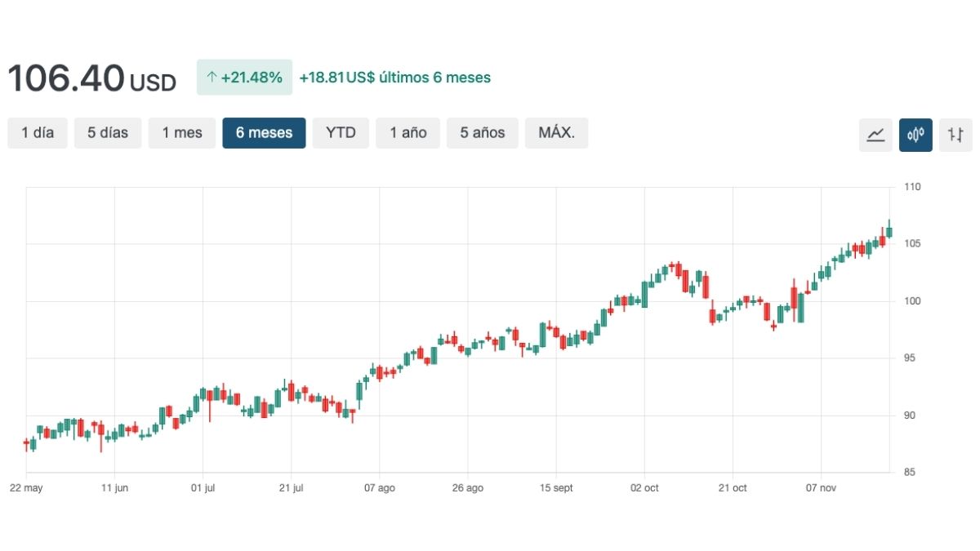Click the up arrow in the percentage badge
980x551 pixels.
point(212,78)
